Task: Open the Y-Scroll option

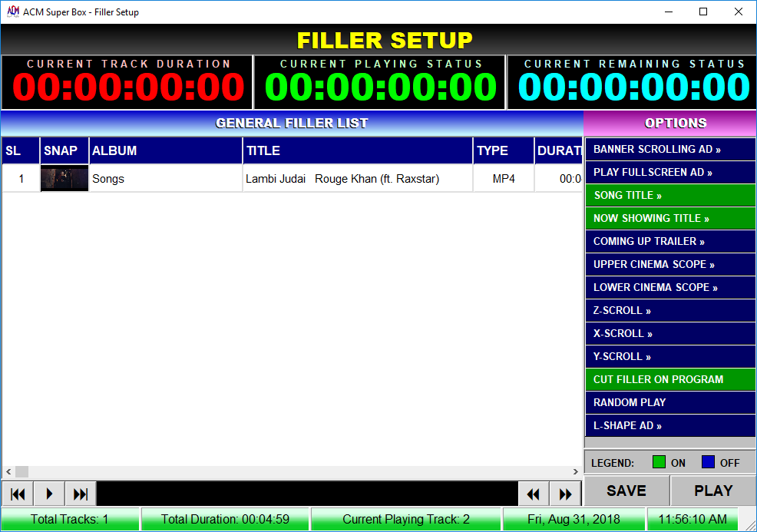Action: (x=670, y=356)
